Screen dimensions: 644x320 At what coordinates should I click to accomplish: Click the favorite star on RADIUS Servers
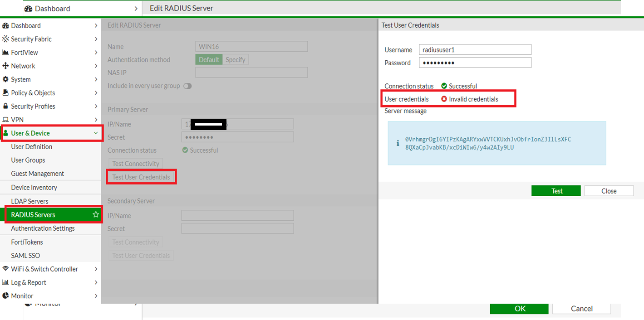click(x=95, y=214)
